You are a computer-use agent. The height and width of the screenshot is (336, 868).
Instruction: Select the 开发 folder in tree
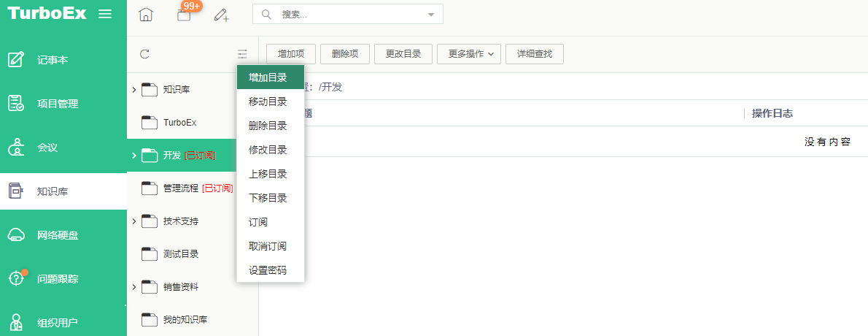(x=171, y=156)
